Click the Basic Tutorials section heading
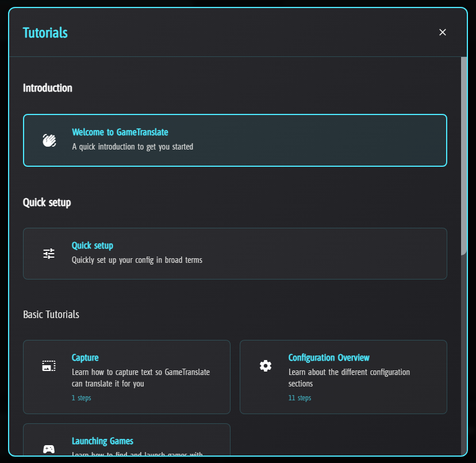 [51, 315]
